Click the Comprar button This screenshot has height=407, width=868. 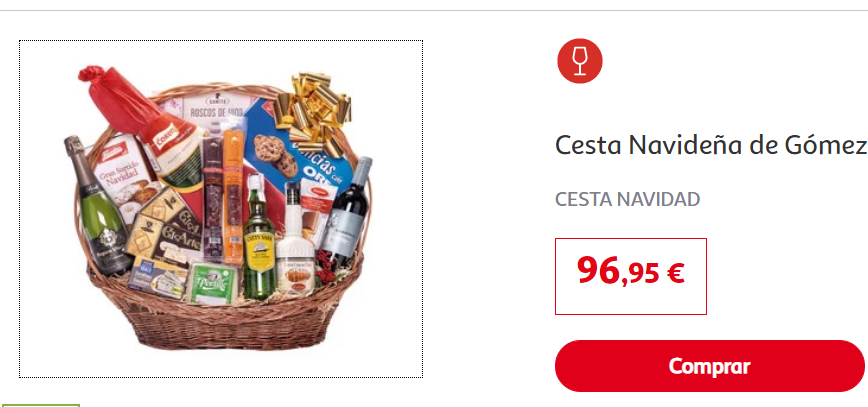pyautogui.click(x=710, y=366)
